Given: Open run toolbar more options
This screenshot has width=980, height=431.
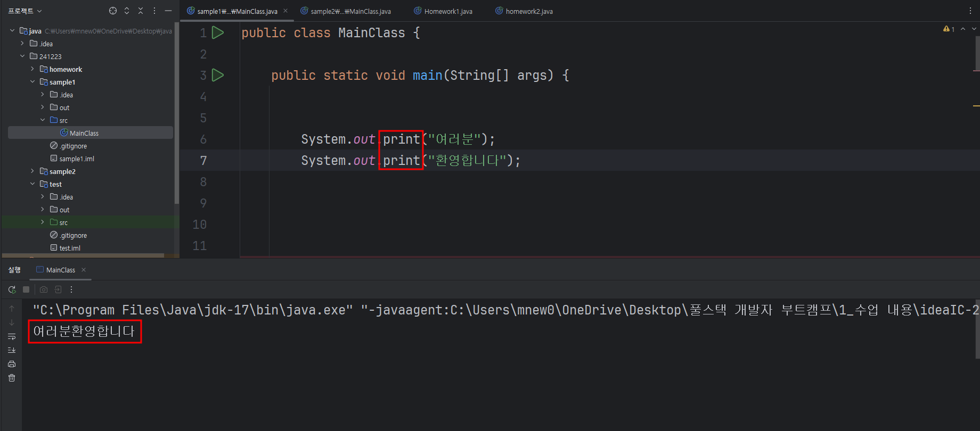Looking at the screenshot, I should click(x=71, y=289).
